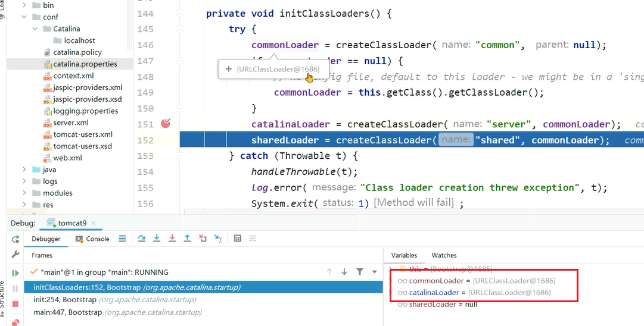Toggle the breakpoint on line 151
644x326 pixels.
coord(166,124)
